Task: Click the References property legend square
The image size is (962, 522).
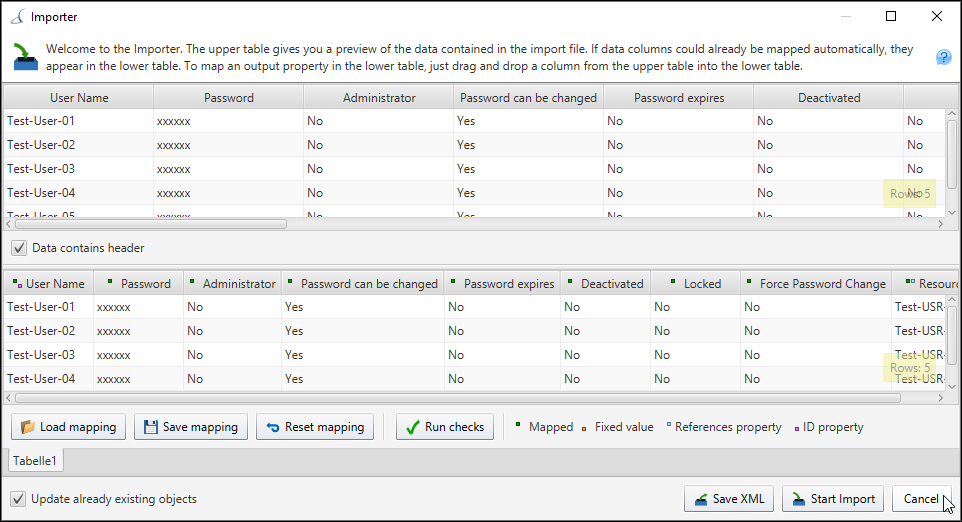Action: pos(669,424)
